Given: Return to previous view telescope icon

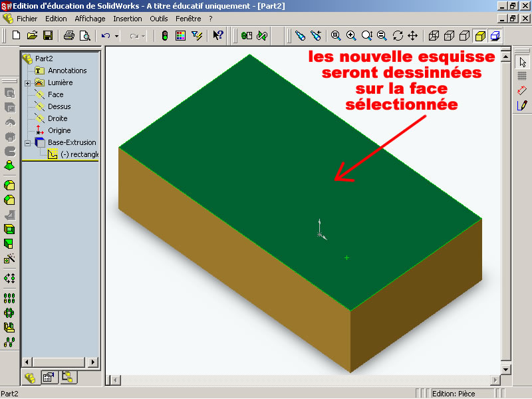Looking at the screenshot, I should click(x=315, y=35).
